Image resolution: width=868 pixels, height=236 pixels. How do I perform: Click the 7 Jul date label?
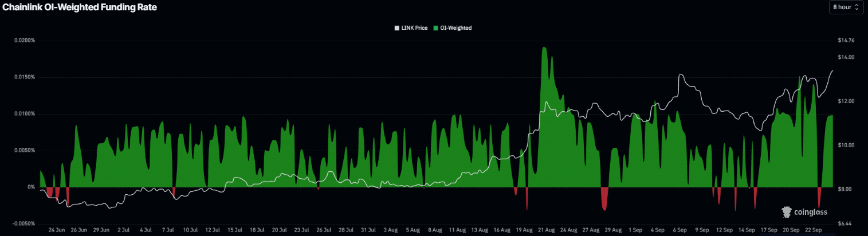pos(168,230)
